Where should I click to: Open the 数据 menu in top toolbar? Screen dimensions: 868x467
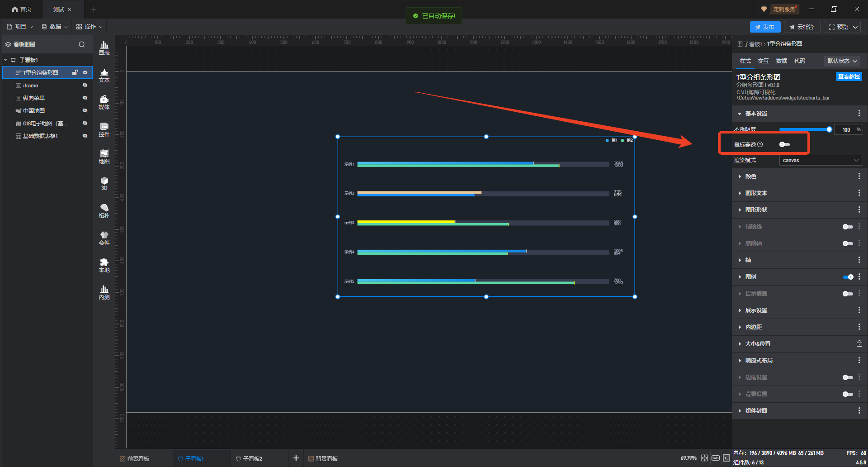click(55, 27)
